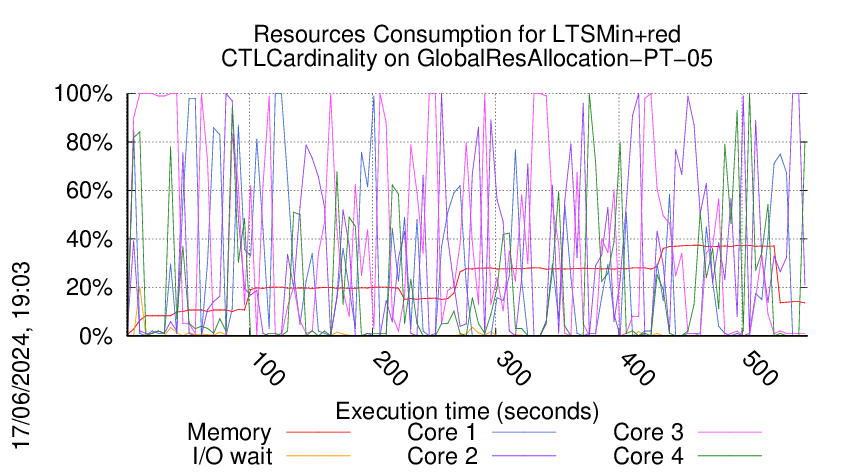Click the blue Core 1 legend line sample

(x=524, y=432)
